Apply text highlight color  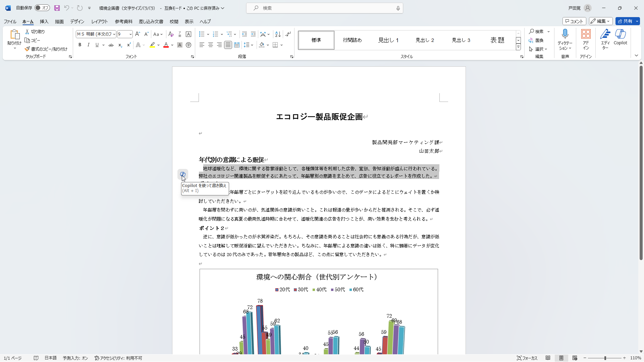152,45
